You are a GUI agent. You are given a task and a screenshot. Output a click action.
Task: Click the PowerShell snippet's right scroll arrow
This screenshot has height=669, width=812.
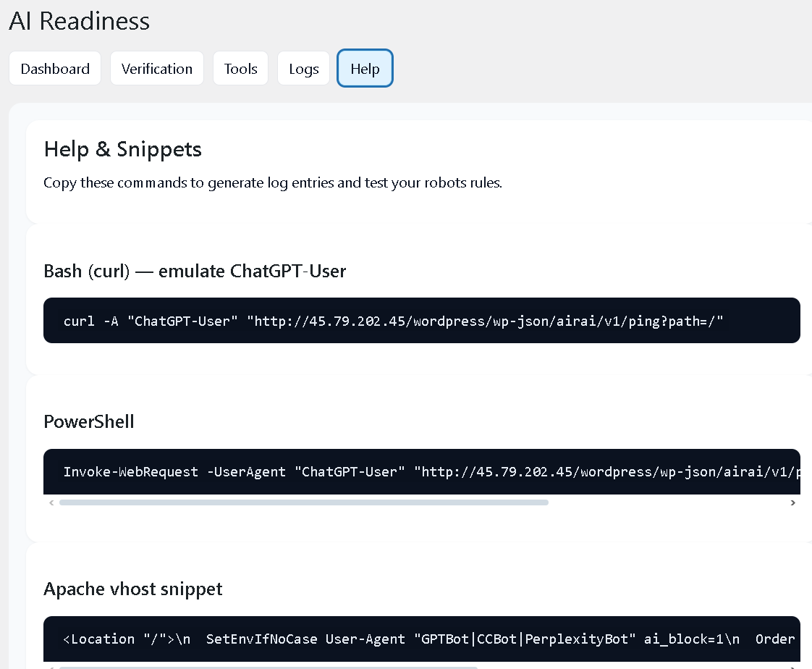coord(793,502)
